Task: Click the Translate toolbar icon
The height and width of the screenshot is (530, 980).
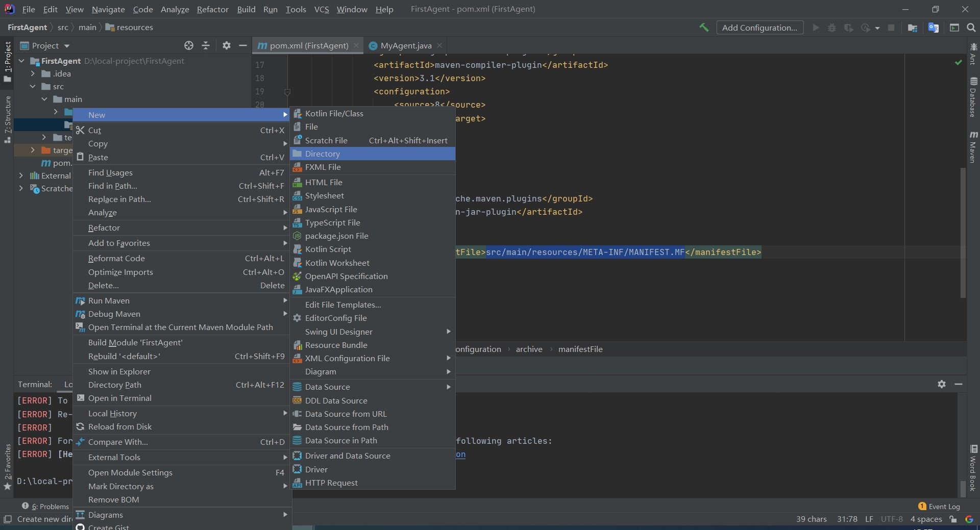Action: click(x=934, y=28)
